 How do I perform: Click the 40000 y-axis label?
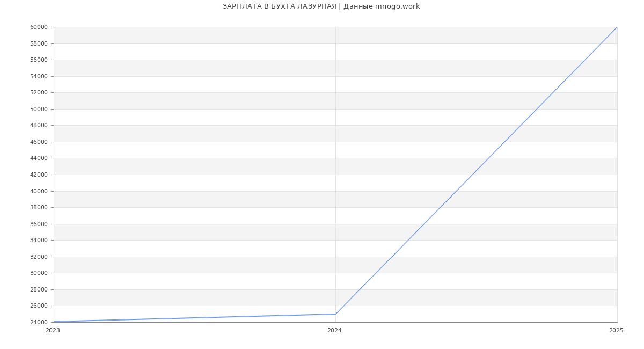(39, 191)
